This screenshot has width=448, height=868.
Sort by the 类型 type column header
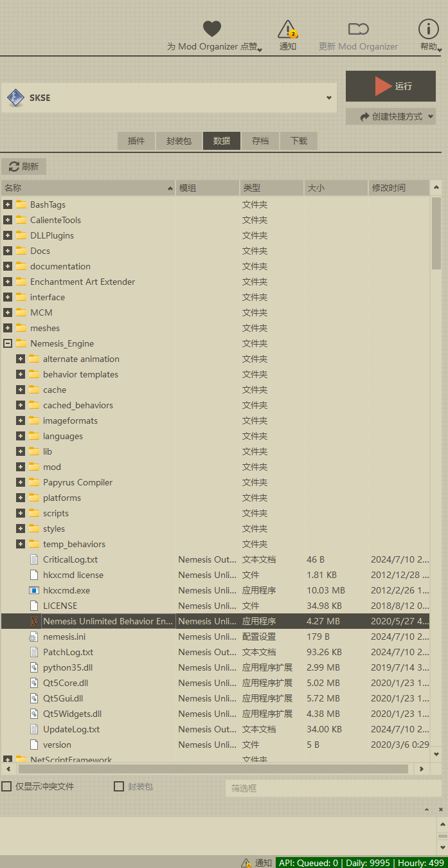point(271,188)
